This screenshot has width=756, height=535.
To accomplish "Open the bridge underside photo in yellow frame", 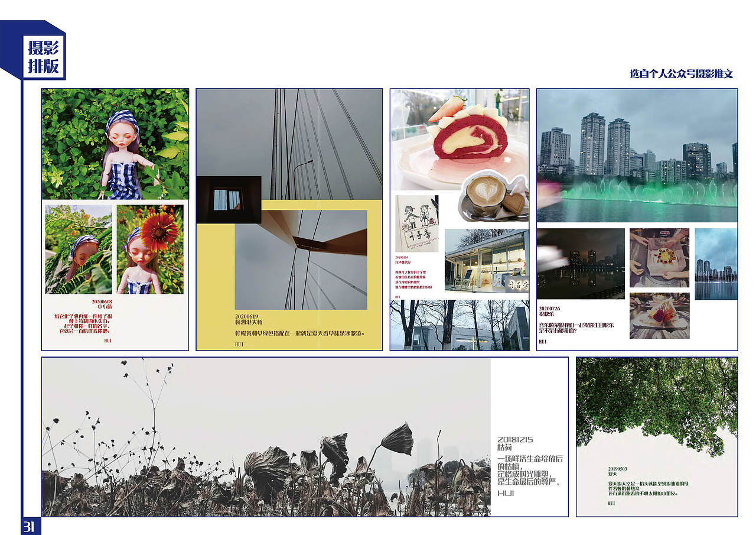I will 301,260.
